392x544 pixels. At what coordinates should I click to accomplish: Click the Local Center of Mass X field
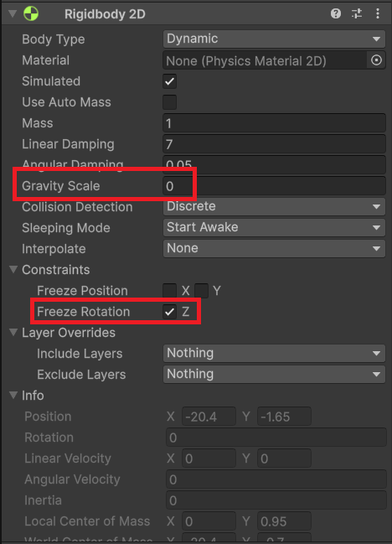[209, 521]
